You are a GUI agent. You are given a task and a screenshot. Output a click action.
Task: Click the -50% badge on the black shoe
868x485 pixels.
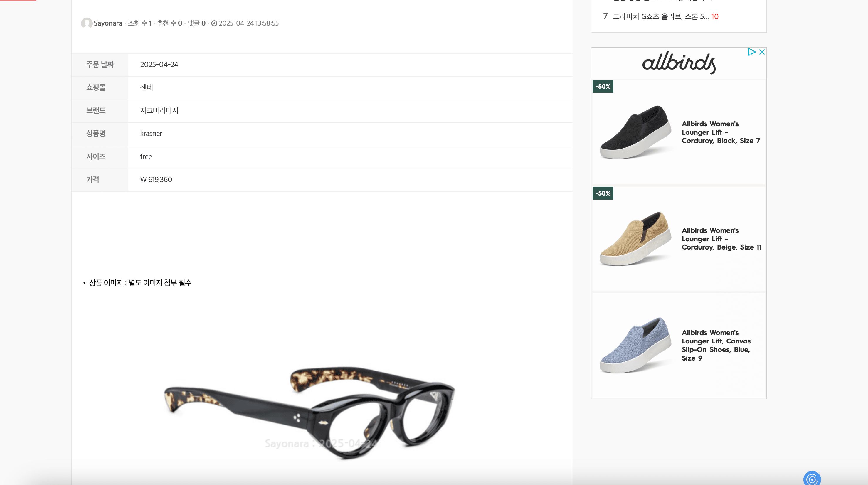[x=603, y=87]
